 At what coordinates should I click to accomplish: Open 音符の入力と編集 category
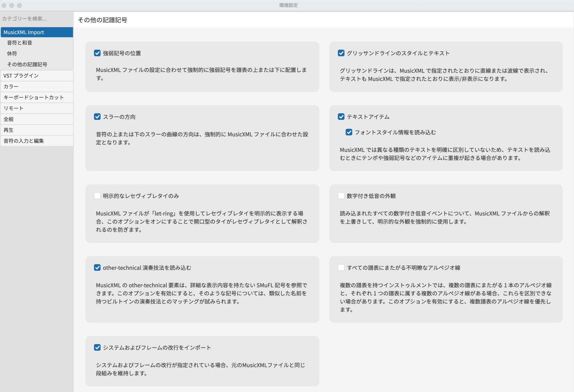coord(37,141)
